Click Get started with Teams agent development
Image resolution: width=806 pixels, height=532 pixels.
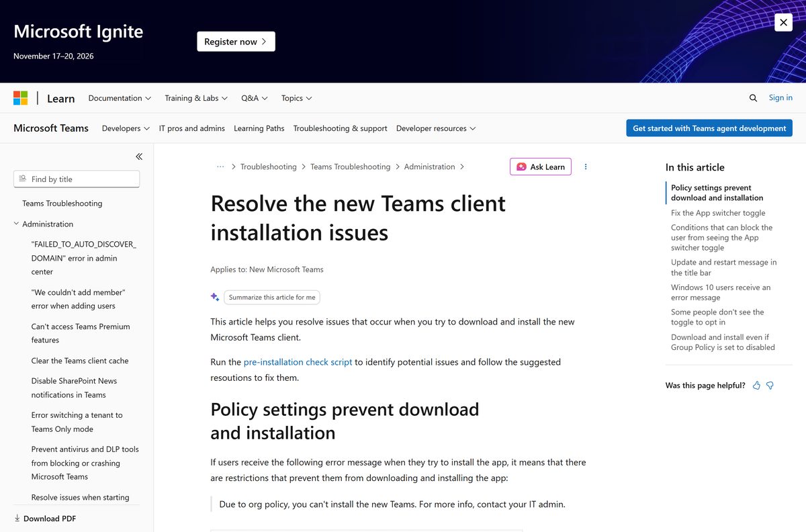click(x=709, y=128)
